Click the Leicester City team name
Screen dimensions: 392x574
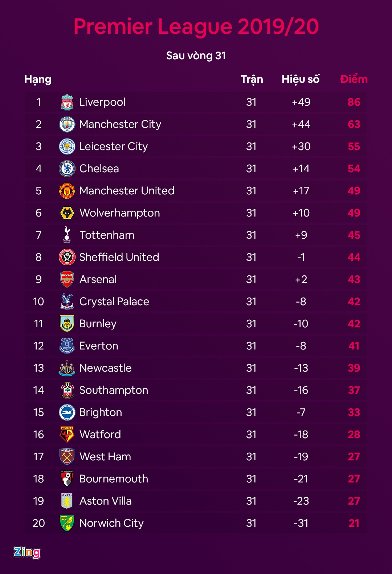(x=114, y=146)
